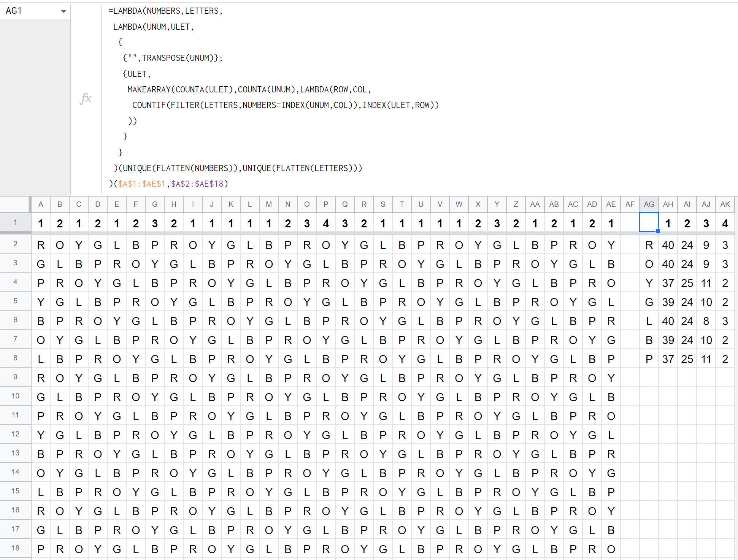The image size is (738, 560).
Task: Click cell AH1 containing 1
Action: (x=668, y=223)
